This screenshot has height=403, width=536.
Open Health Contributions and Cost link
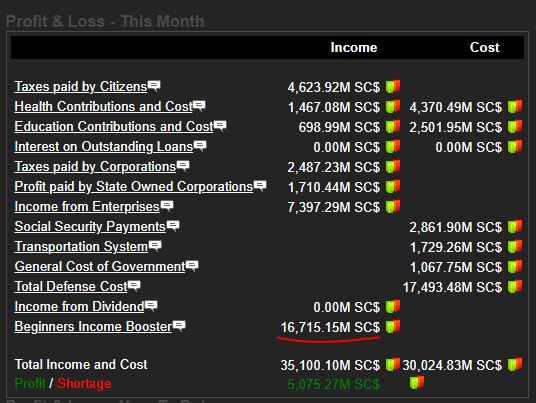[103, 106]
